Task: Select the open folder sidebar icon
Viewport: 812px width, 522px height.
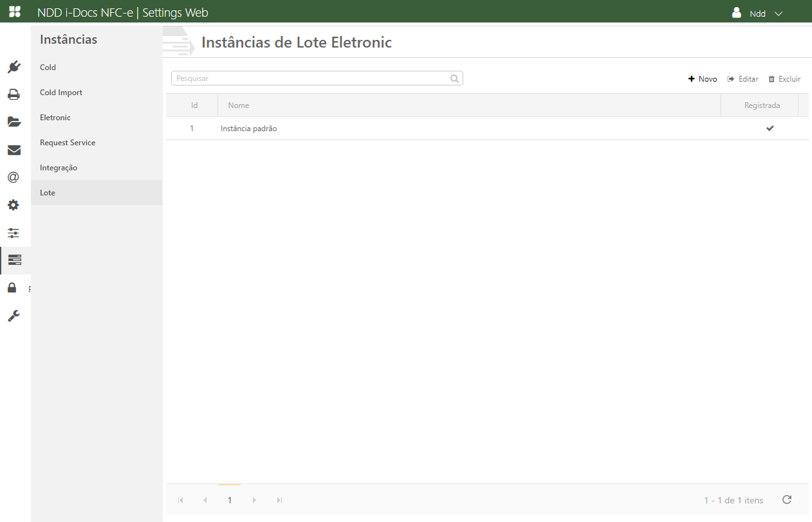Action: coord(14,122)
